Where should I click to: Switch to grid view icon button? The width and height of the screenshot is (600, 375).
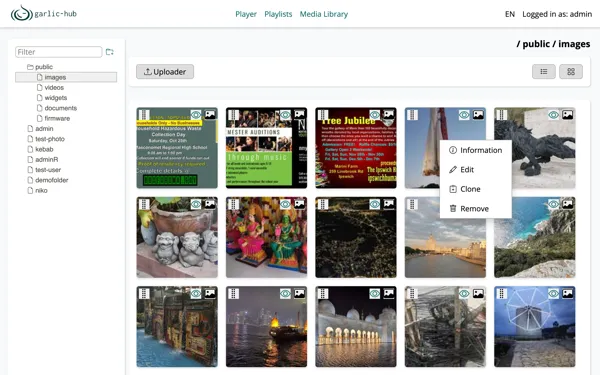571,72
